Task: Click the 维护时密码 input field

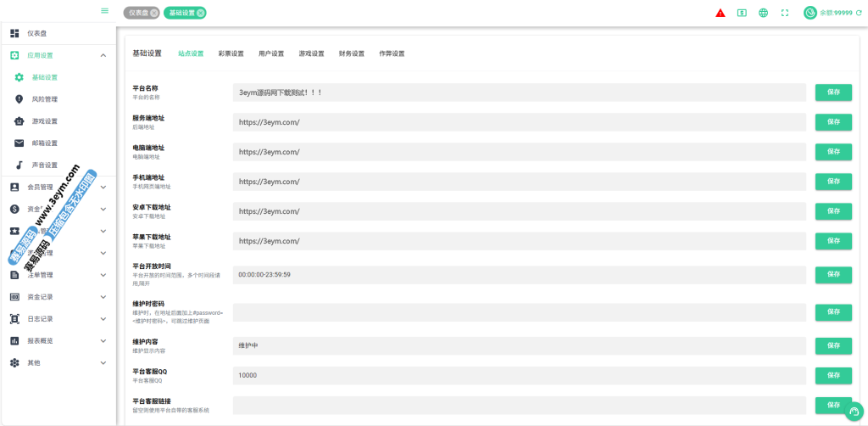Action: pyautogui.click(x=519, y=312)
